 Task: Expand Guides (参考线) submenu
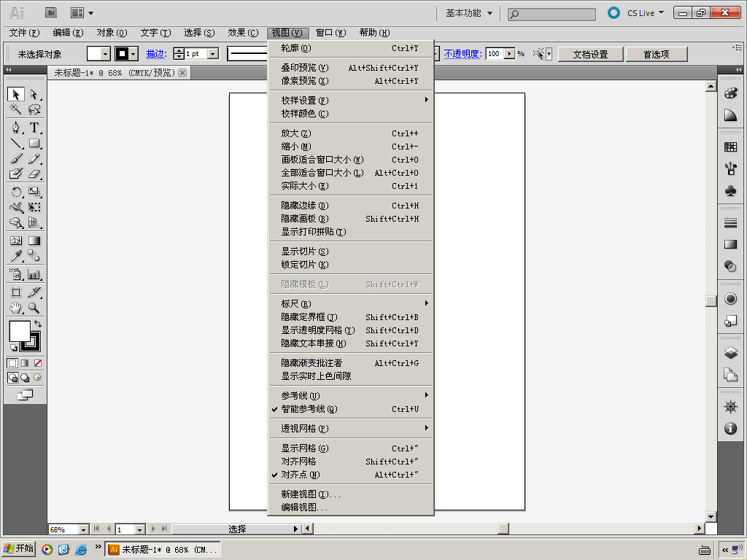point(351,396)
